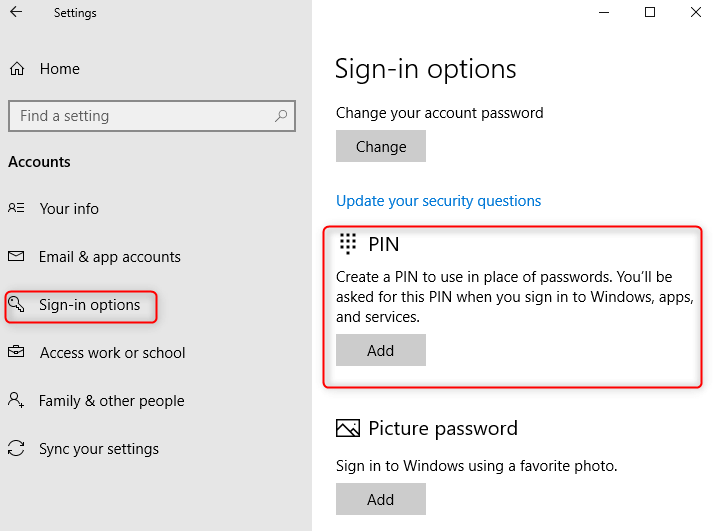Go to Family & other people
This screenshot has width=713, height=531.
[111, 401]
